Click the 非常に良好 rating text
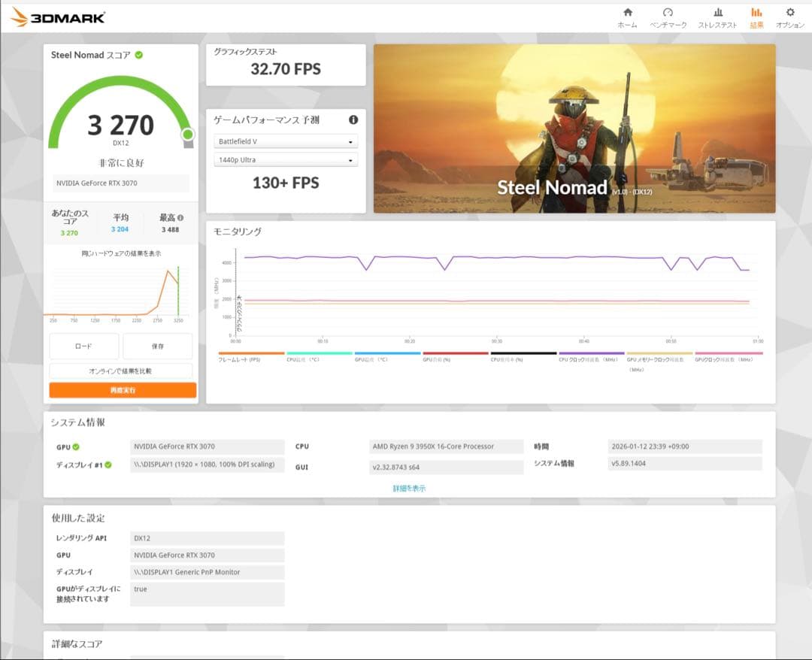Screen dimensions: 812x660 (x=121, y=163)
